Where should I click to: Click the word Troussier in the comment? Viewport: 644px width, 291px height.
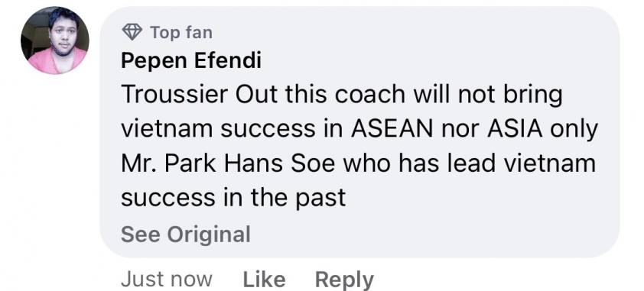[x=174, y=95]
